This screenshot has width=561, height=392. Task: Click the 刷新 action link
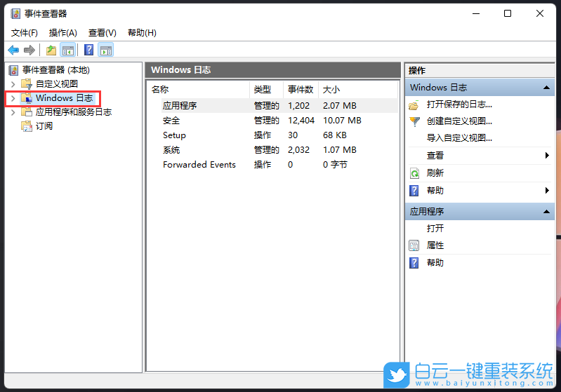tap(435, 173)
